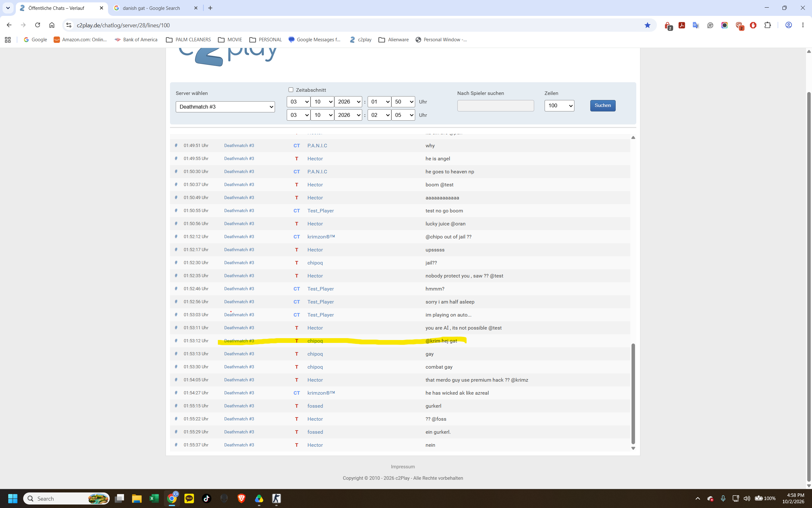Viewport: 812px width, 508px height.
Task: Open the end minute 05 dropdown
Action: [403, 115]
